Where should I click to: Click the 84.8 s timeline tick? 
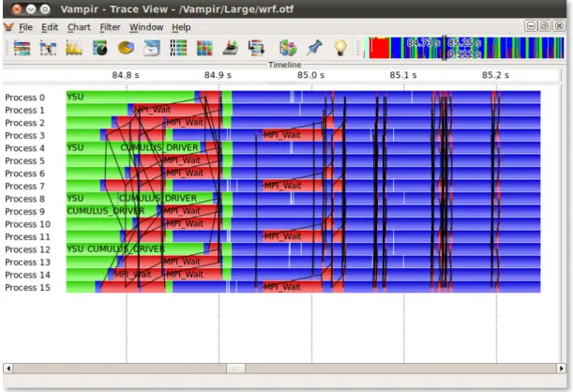point(126,75)
